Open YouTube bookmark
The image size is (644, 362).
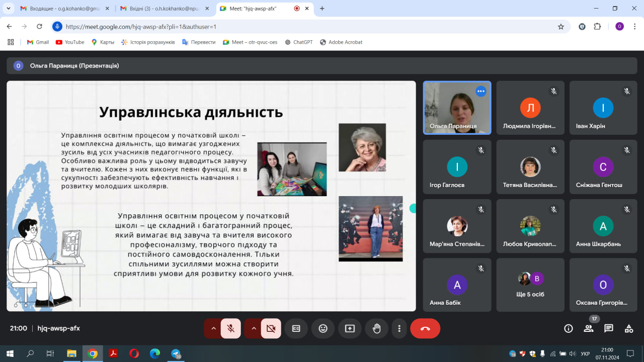(70, 42)
